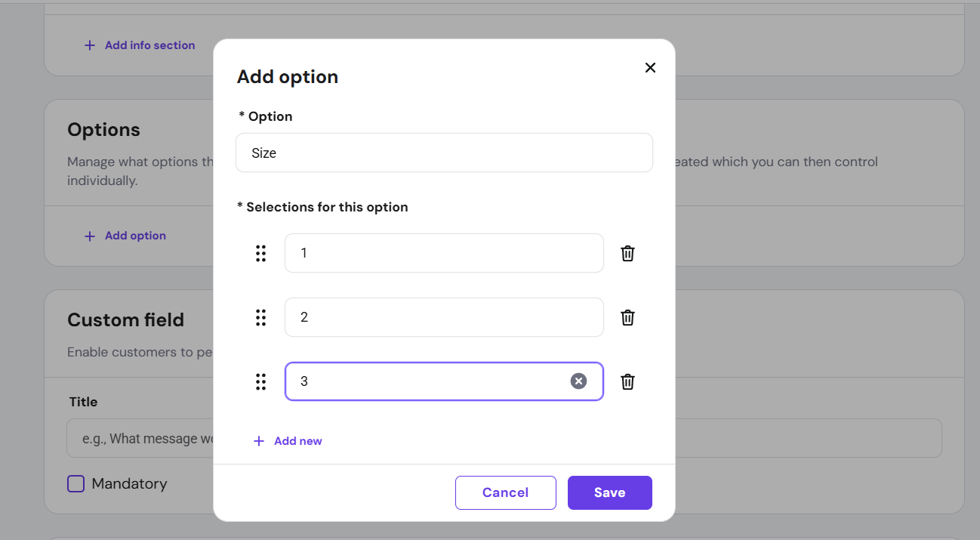This screenshot has width=980, height=540.
Task: Close the Add option dialog
Action: 650,67
